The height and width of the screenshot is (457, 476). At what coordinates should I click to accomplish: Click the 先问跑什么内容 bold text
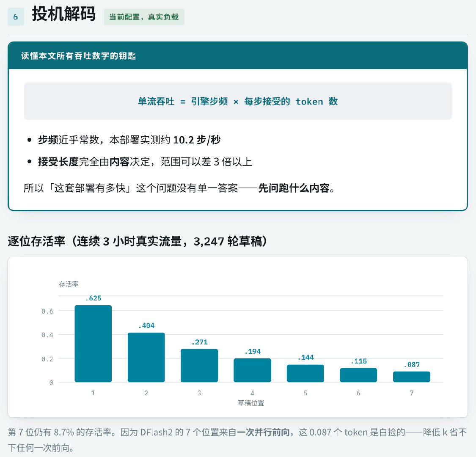click(294, 188)
